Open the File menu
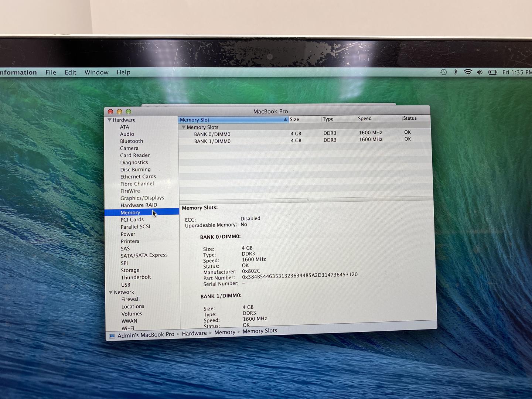This screenshot has width=532, height=399. coord(51,72)
